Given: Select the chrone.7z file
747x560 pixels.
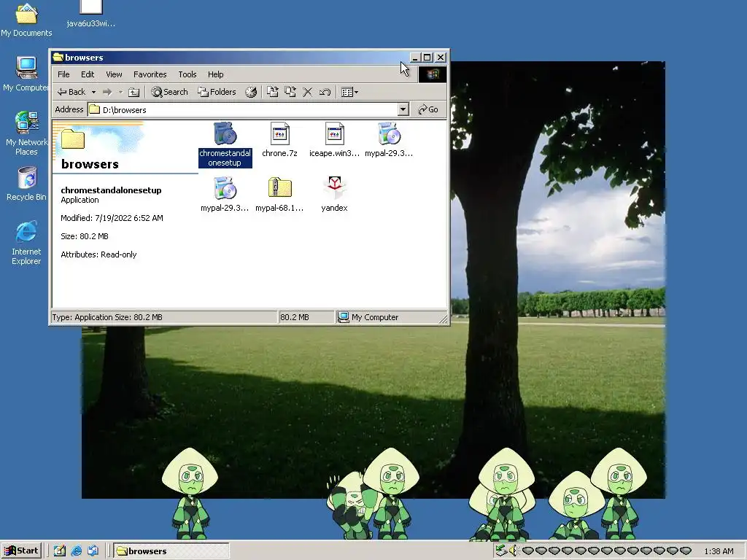Looking at the screenshot, I should 279,140.
